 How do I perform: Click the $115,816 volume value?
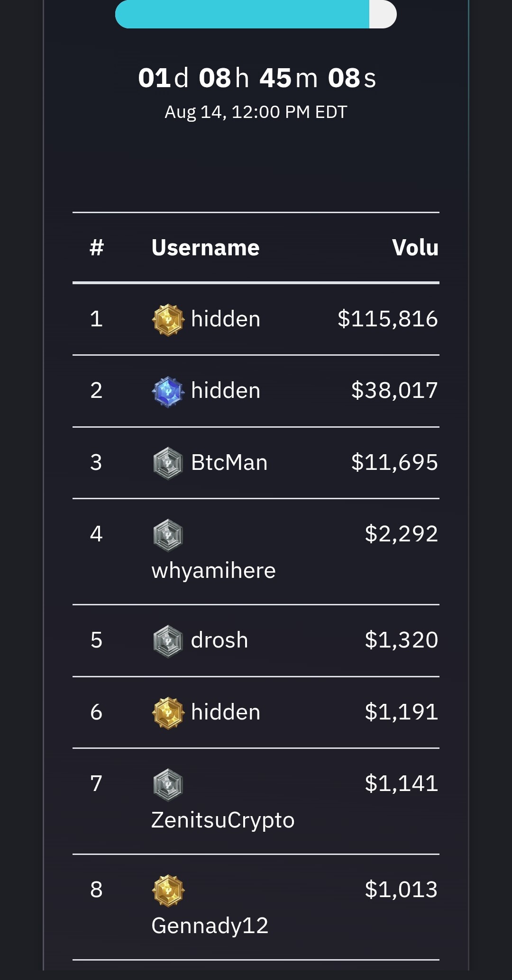point(388,319)
